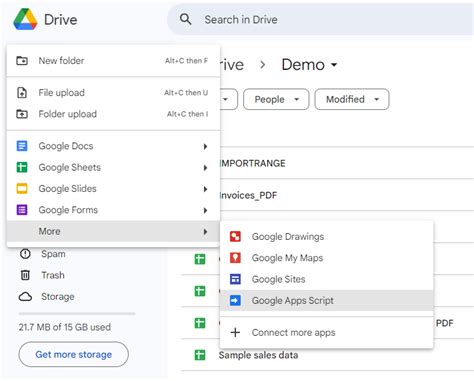Choose Connect more apps
Viewport: 474px width, 381px height.
coord(327,332)
